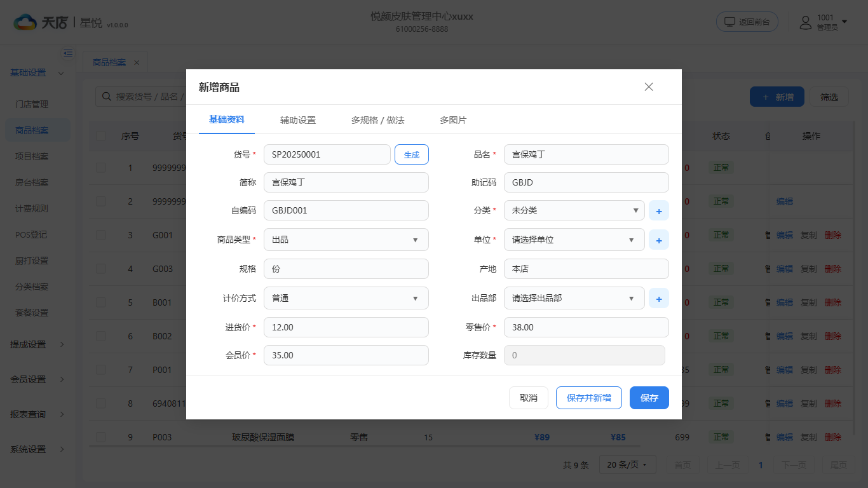The height and width of the screenshot is (488, 868).
Task: Tick the checkbox for row 5 (B001)
Action: click(x=101, y=302)
